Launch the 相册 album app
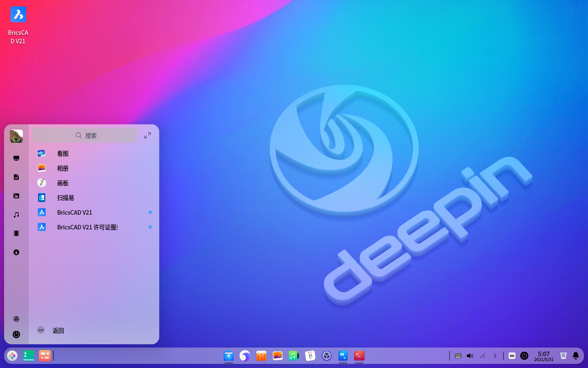Screen dimensions: 588x368 click(94, 168)
